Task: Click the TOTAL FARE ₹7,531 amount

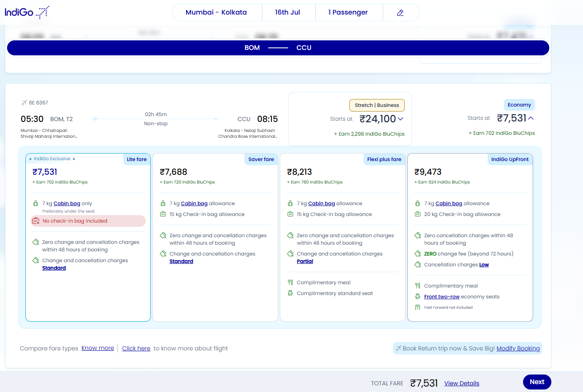Action: click(424, 383)
